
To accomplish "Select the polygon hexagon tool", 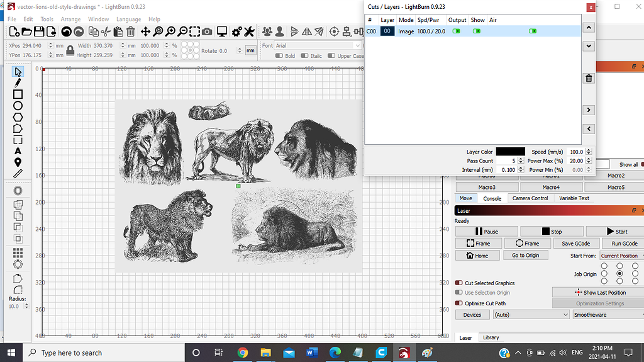I will [x=18, y=117].
